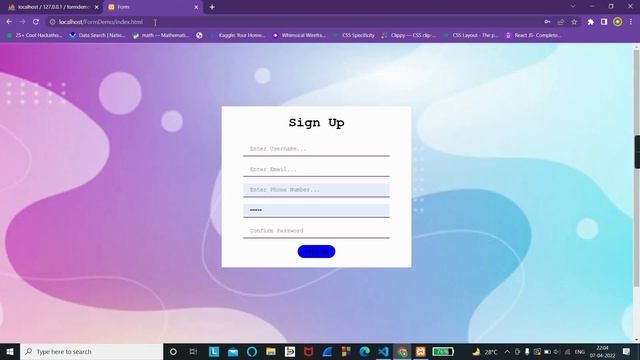Viewport: 640px width, 360px height.
Task: Open File Explorer on taskbar
Action: tap(271, 351)
